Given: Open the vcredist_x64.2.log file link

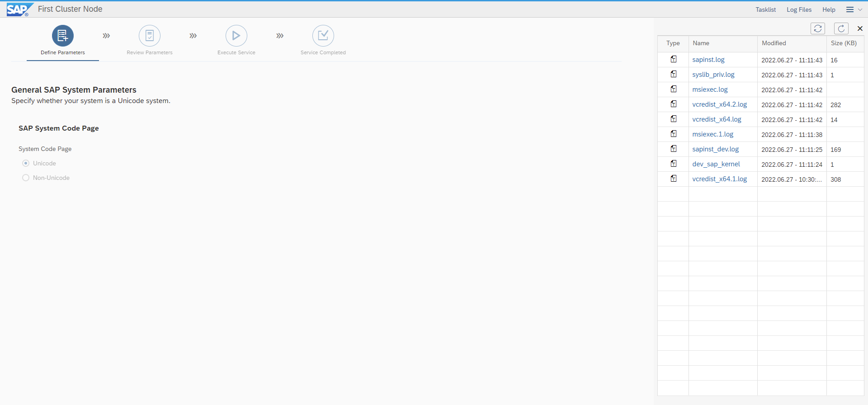Looking at the screenshot, I should click(x=719, y=104).
